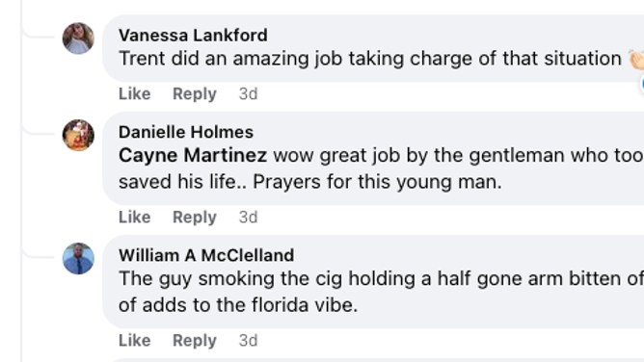
Task: Open Danielle Holmes' profile picture
Action: [78, 136]
